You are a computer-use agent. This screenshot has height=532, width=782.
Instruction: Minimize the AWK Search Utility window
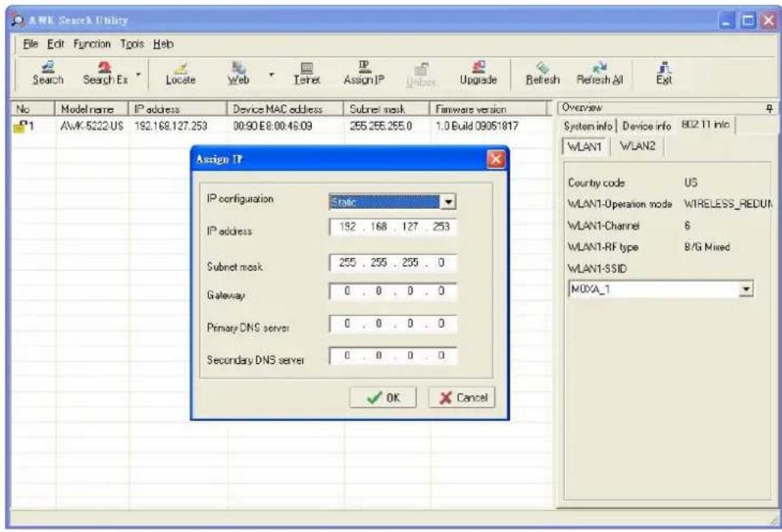(x=728, y=21)
